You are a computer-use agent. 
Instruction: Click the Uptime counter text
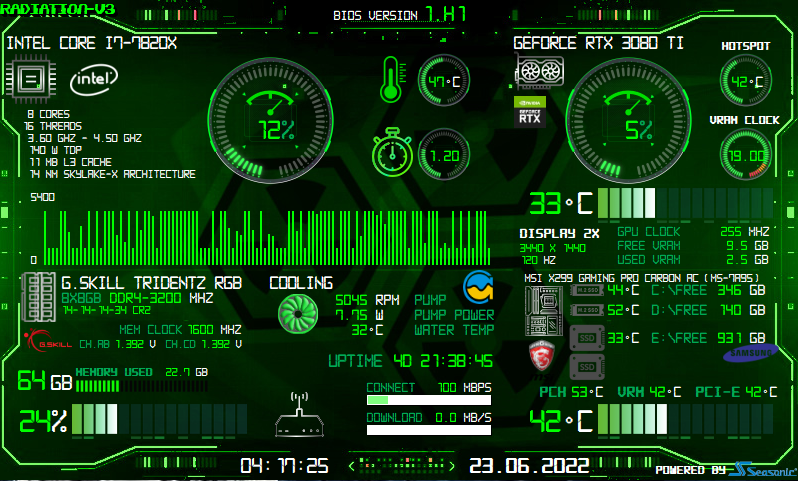point(410,361)
